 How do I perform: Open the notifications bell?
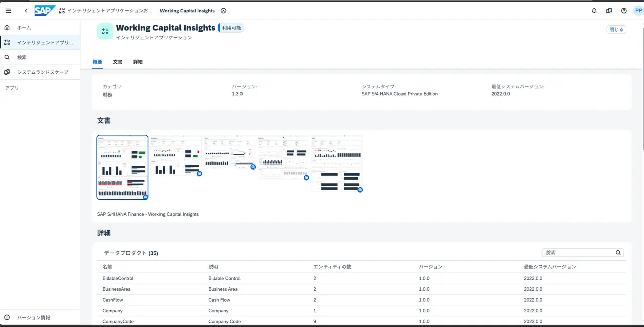594,11
